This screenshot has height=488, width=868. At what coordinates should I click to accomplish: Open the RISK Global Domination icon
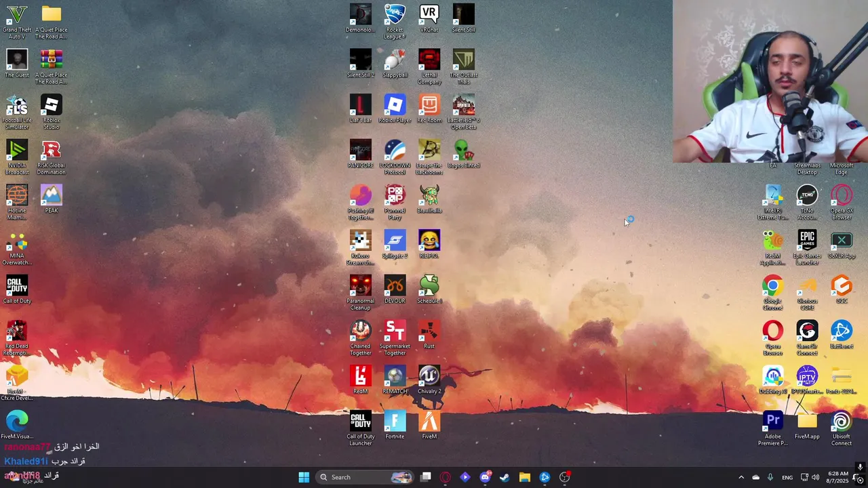pos(52,157)
